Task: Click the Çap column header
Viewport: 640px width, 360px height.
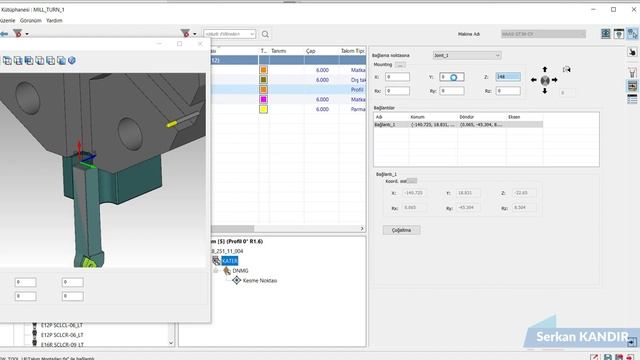Action: click(321, 51)
